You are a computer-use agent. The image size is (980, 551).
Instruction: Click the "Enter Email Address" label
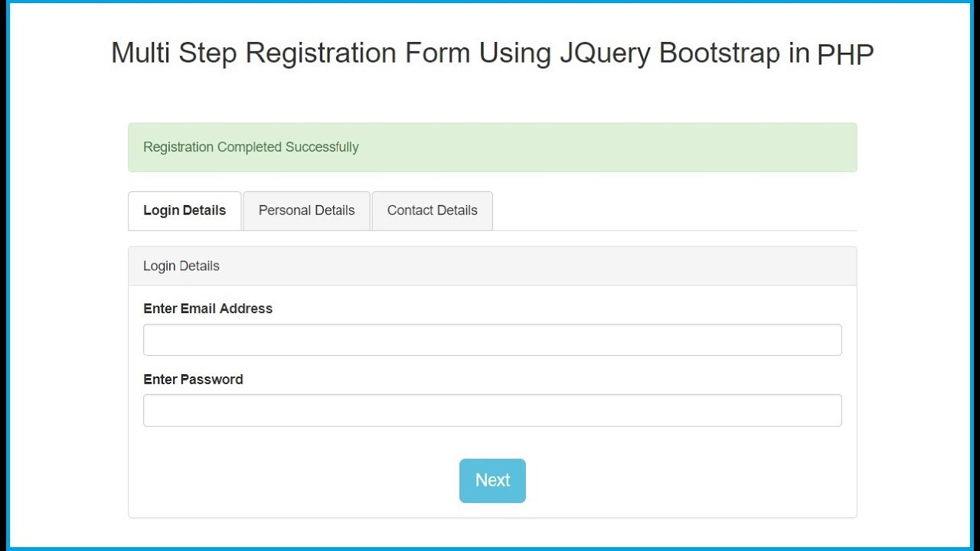[x=207, y=308]
